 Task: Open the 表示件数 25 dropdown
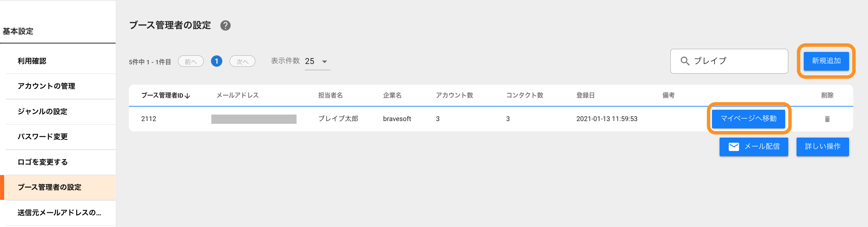317,62
